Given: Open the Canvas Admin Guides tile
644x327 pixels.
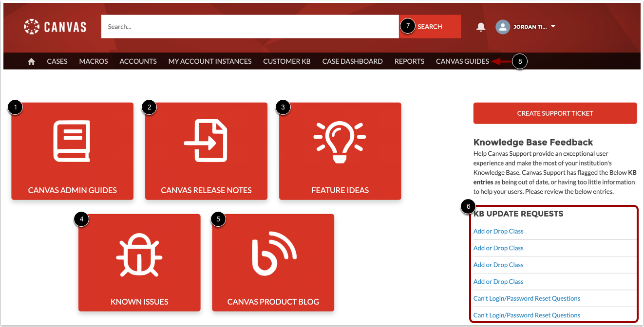Looking at the screenshot, I should point(72,151).
